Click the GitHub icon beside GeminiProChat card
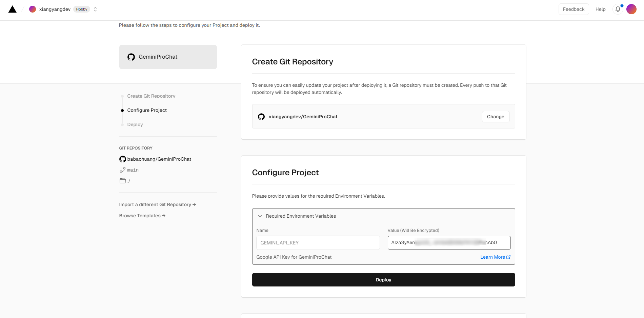The image size is (644, 318). click(x=131, y=57)
